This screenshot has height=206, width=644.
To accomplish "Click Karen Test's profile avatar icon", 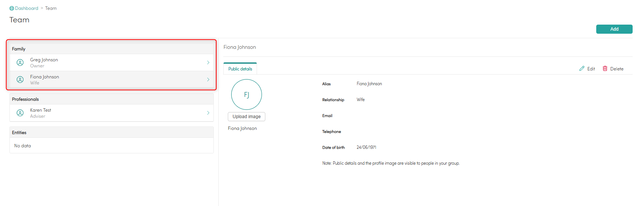I will click(20, 113).
